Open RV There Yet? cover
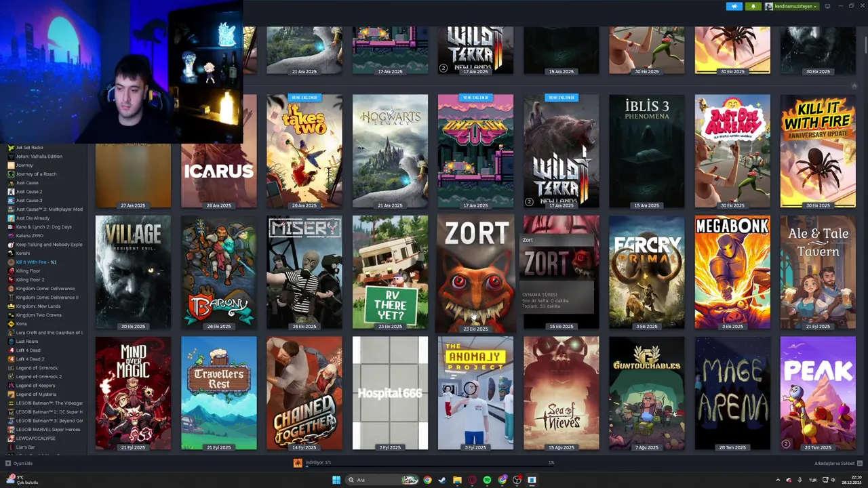 (x=390, y=272)
